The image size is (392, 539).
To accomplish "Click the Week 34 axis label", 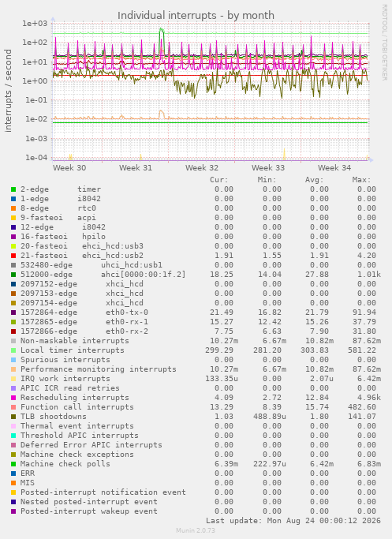I will click(334, 168).
